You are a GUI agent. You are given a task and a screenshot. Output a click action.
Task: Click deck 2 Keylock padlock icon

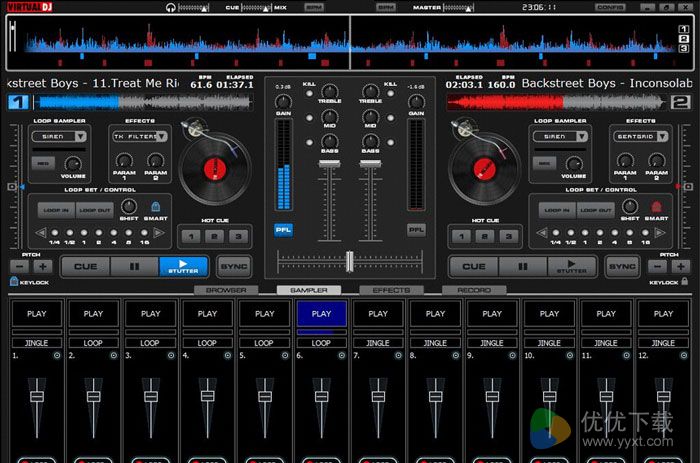point(684,281)
